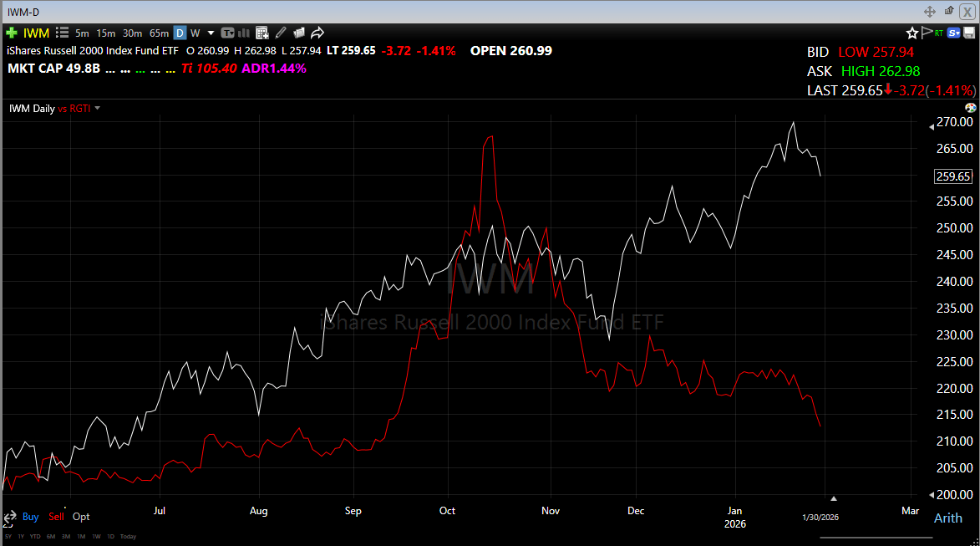
Task: Click the IWM-D window title
Action: [23, 12]
